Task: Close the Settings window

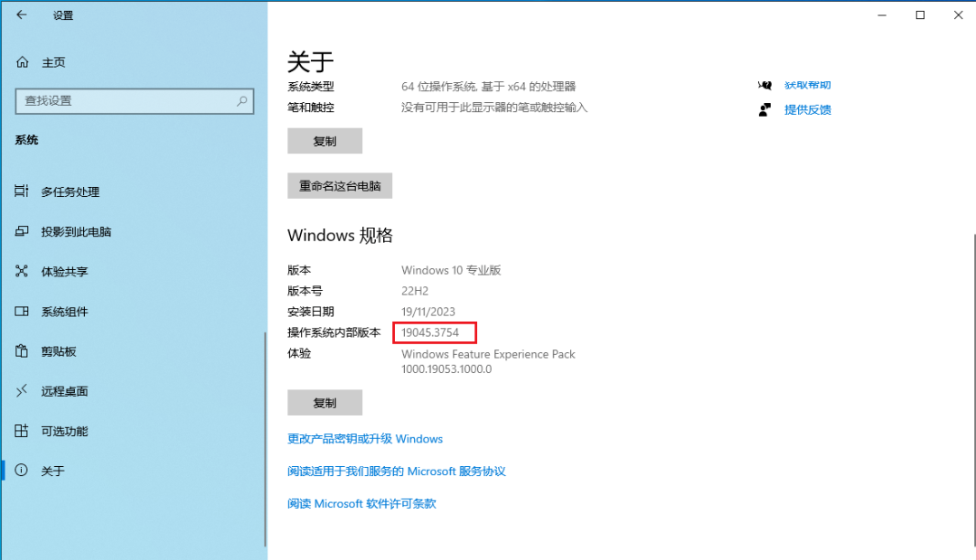Action: tap(958, 15)
